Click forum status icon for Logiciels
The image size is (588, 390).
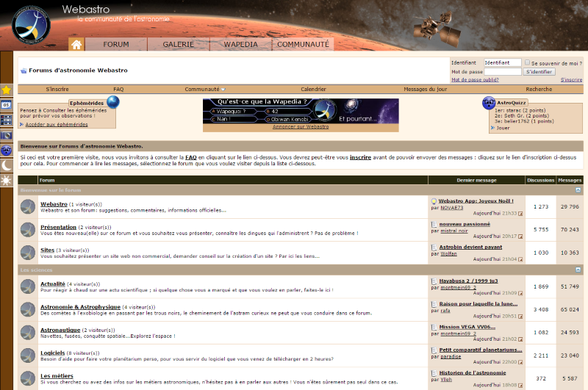tap(28, 355)
